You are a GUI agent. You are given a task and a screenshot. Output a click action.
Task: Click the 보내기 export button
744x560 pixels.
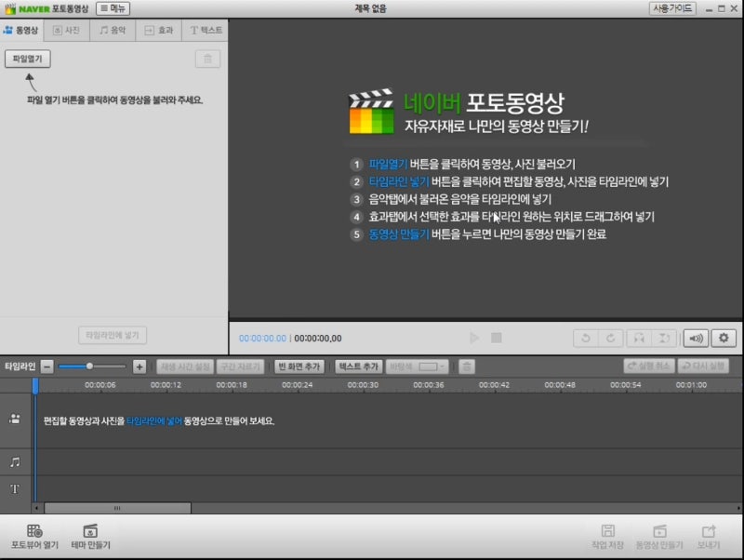pos(709,537)
